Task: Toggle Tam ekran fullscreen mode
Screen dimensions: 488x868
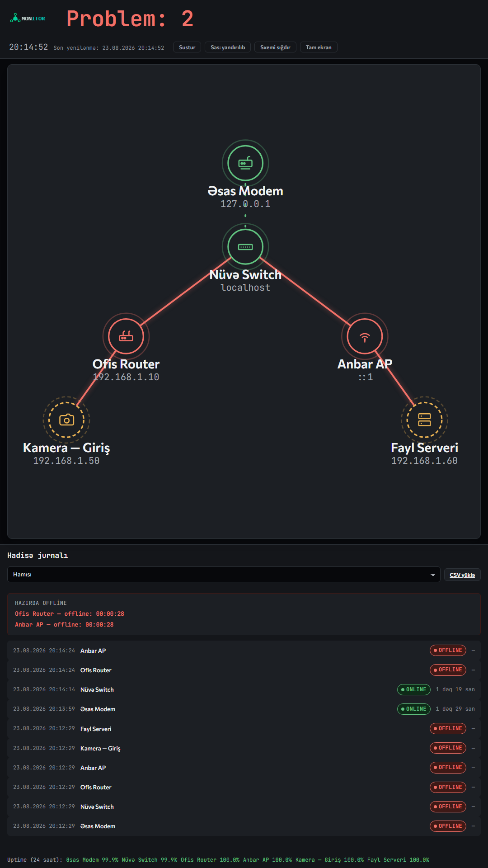Action: click(x=319, y=47)
